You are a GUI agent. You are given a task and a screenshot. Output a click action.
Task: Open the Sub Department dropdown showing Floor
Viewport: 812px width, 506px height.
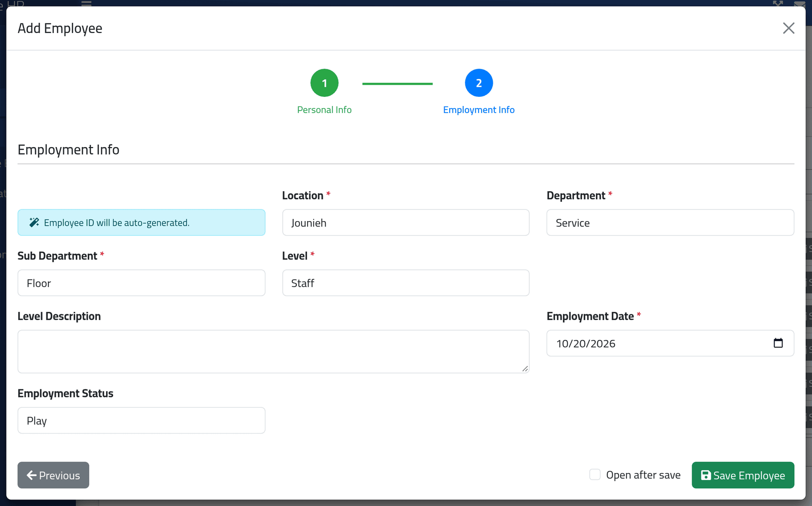141,283
